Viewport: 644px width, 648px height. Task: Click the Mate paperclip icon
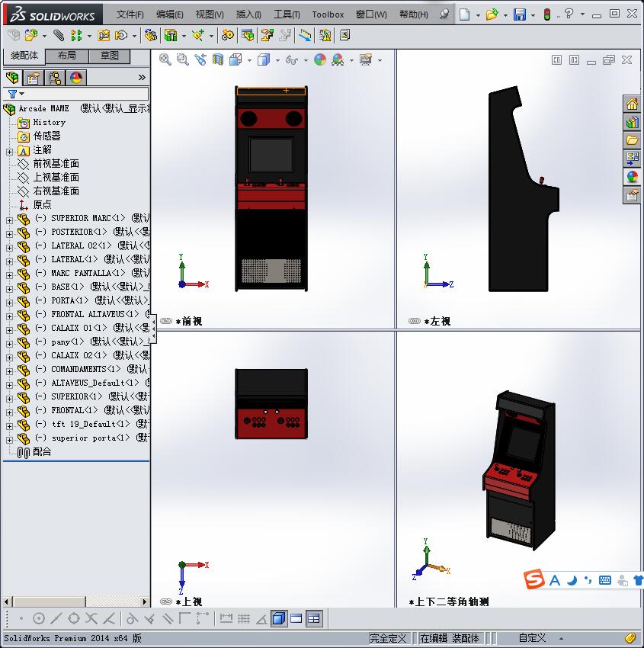coord(59,36)
